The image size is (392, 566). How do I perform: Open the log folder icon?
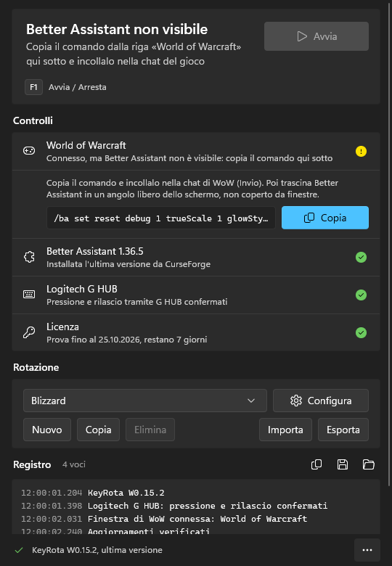tap(369, 464)
